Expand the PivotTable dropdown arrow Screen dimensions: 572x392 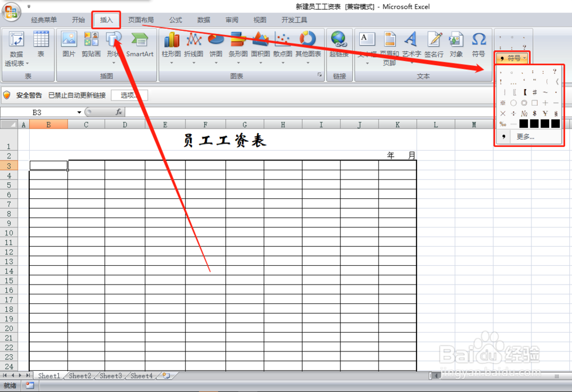coord(27,64)
